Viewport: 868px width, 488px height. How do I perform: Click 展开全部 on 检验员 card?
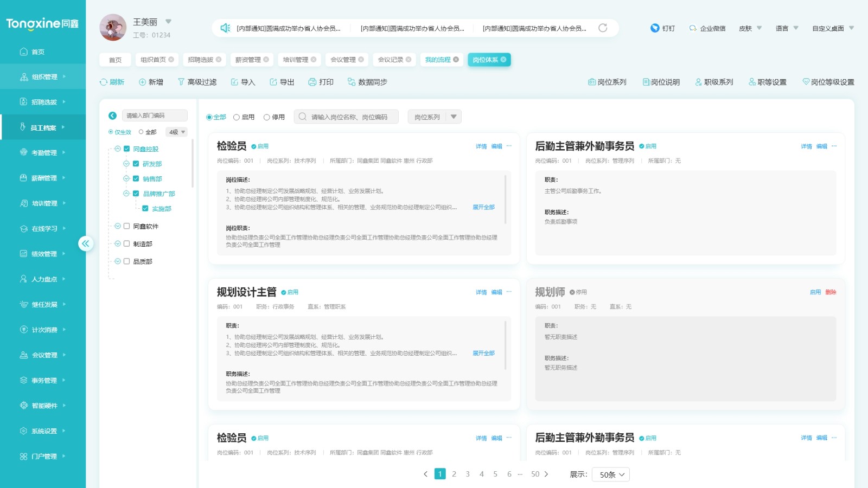click(482, 207)
